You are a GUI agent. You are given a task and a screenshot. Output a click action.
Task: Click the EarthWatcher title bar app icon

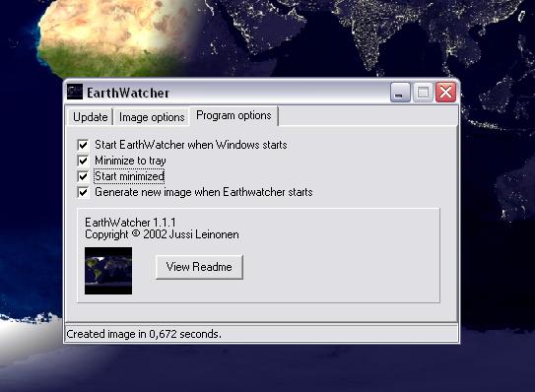point(75,92)
